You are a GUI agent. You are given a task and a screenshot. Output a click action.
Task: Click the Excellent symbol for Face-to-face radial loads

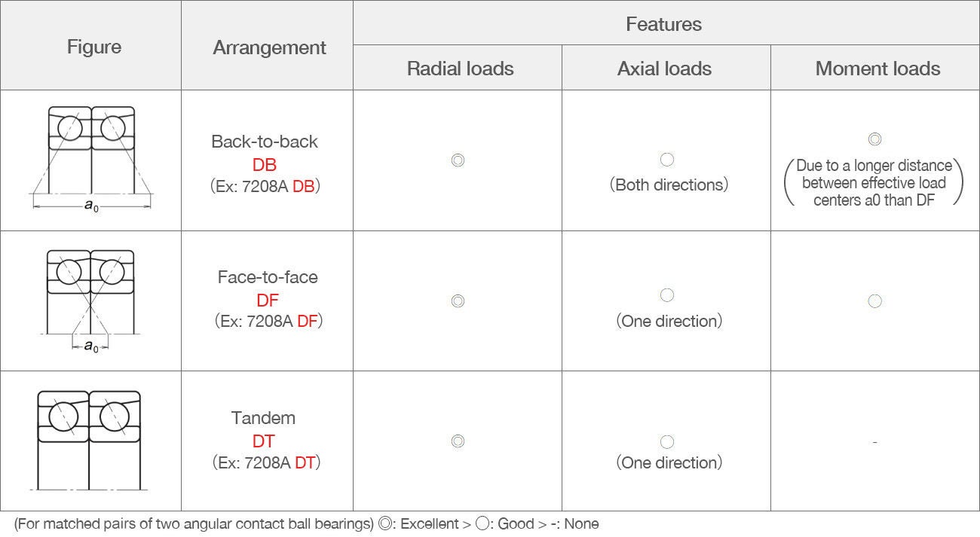[x=458, y=301]
